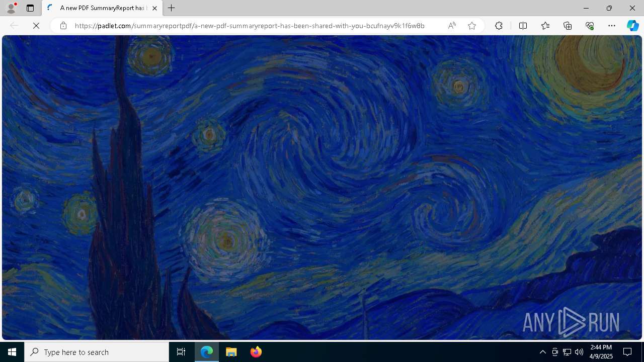644x362 pixels.
Task: Open the Favorites list
Action: pyautogui.click(x=545, y=26)
